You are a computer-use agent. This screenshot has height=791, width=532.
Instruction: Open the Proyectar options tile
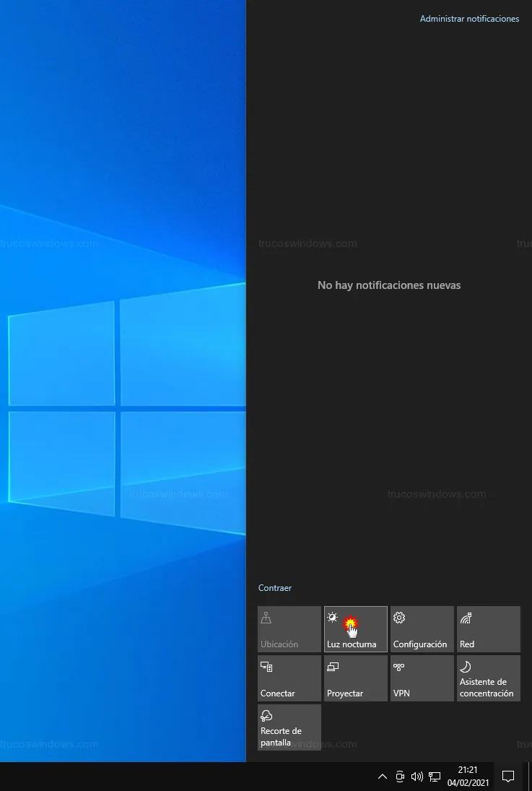[x=355, y=678]
